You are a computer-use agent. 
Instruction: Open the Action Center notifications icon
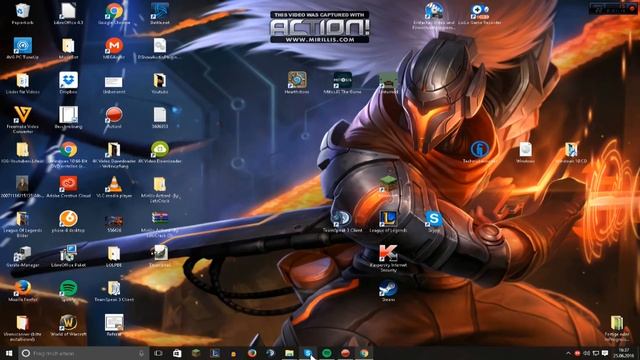605,353
